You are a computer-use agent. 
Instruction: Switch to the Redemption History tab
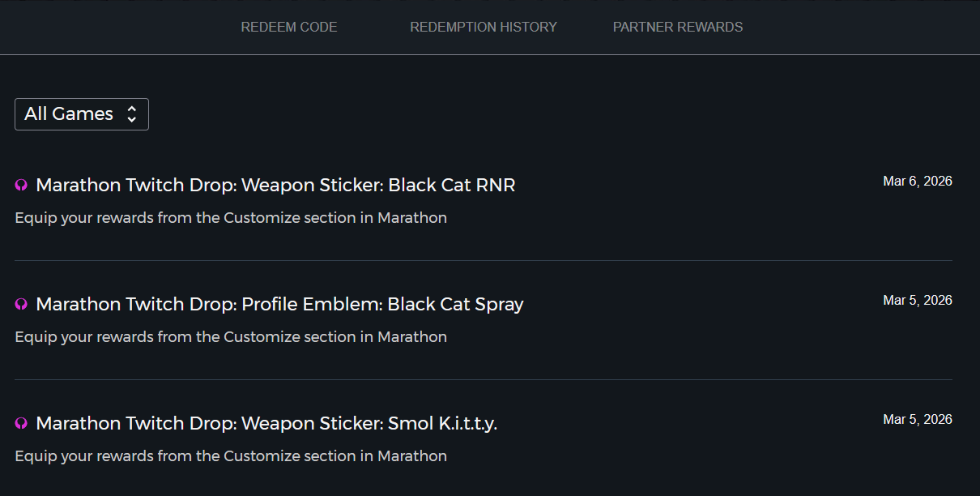pos(484,27)
